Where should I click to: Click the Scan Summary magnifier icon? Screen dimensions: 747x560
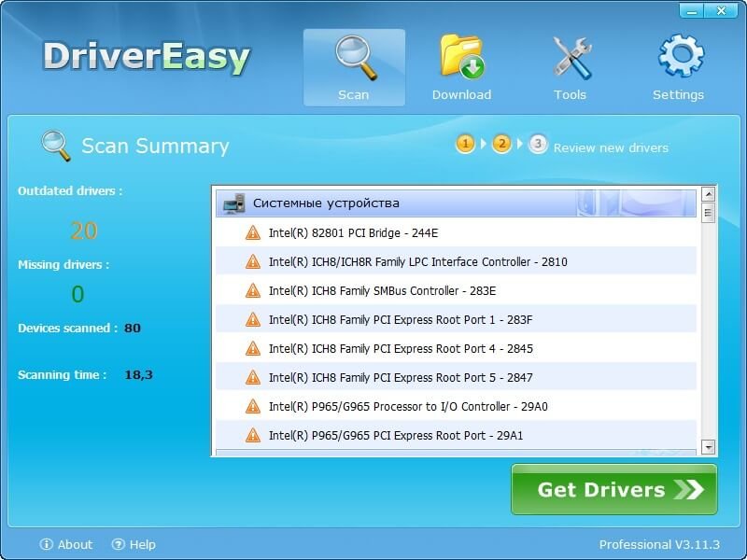coord(56,146)
